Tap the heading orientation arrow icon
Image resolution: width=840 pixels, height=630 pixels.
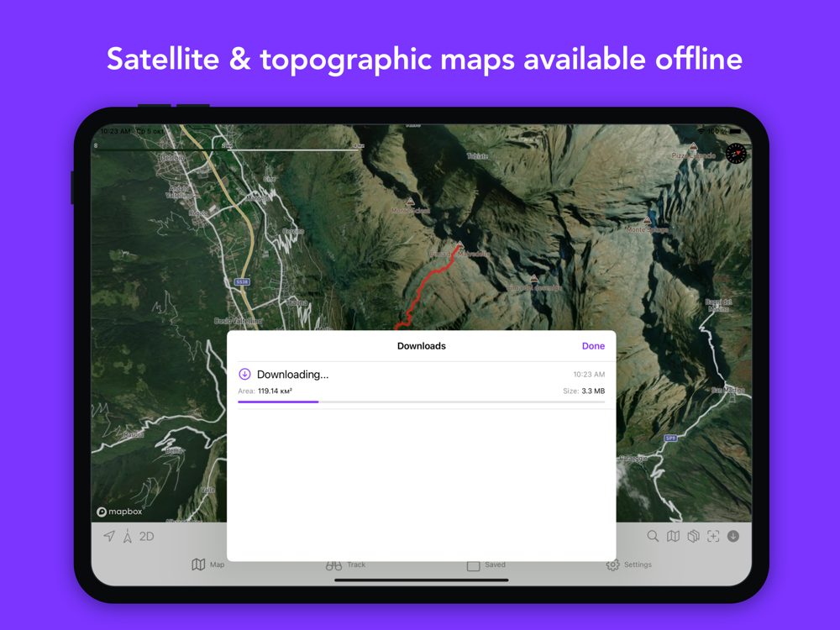click(128, 536)
